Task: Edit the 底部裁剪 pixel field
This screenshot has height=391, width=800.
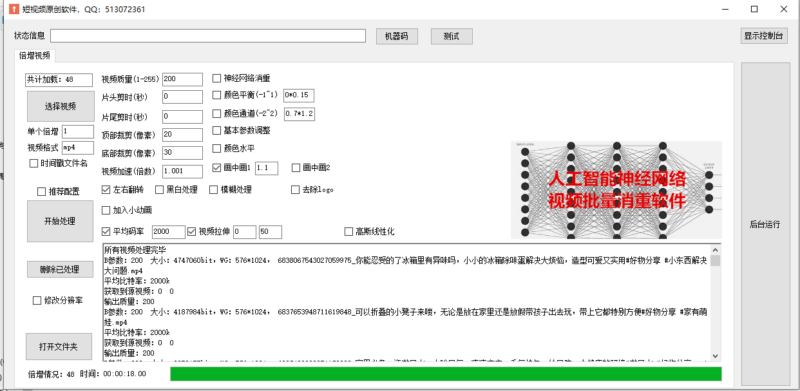Action: tap(182, 153)
